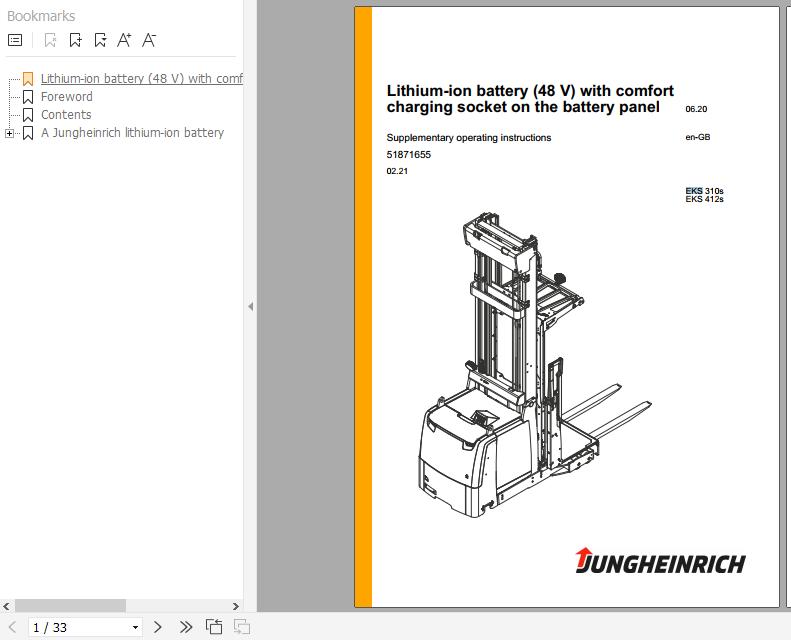The image size is (791, 640).
Task: Increase bookmark text size
Action: (x=124, y=40)
